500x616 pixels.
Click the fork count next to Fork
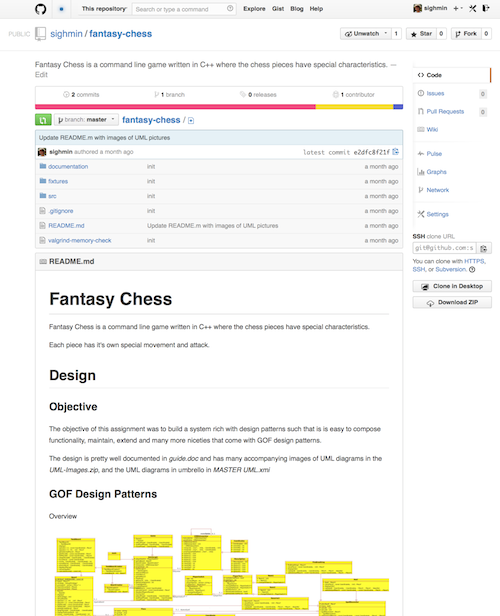point(486,34)
